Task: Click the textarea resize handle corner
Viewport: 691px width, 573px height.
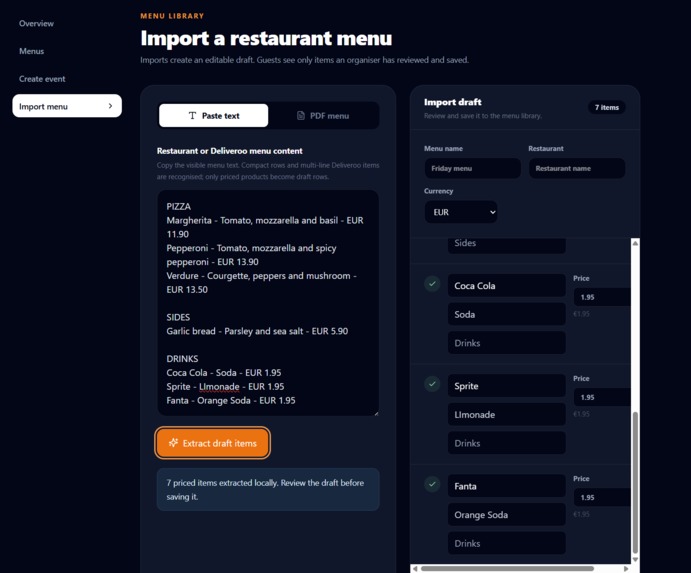Action: point(376,413)
